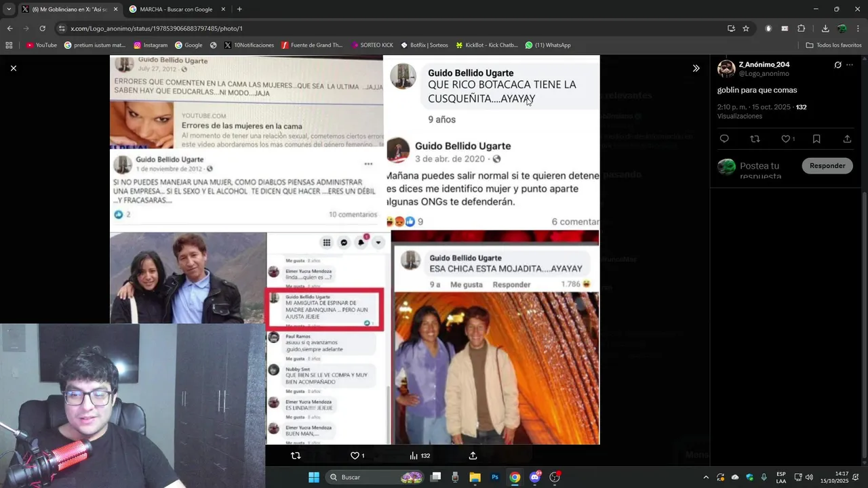Open Photoshop from the taskbar
Image resolution: width=868 pixels, height=488 pixels.
(495, 477)
